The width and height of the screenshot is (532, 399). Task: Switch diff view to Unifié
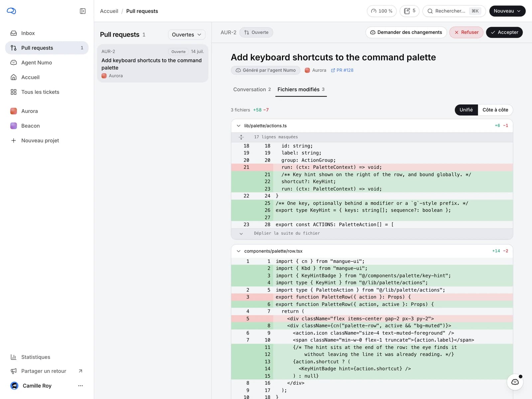coord(466,110)
